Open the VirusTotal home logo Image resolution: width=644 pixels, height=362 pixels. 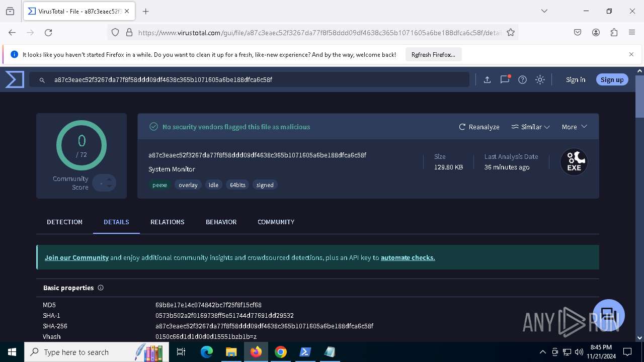[15, 79]
